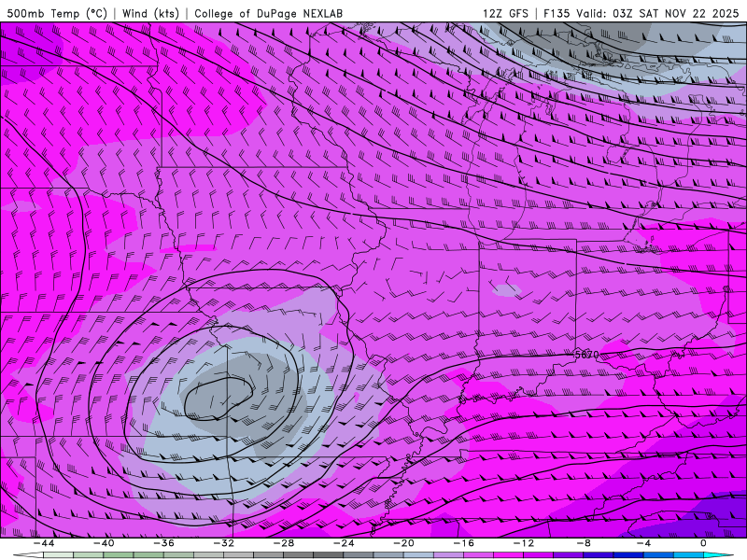Click the -40 legend tick label

click(104, 543)
